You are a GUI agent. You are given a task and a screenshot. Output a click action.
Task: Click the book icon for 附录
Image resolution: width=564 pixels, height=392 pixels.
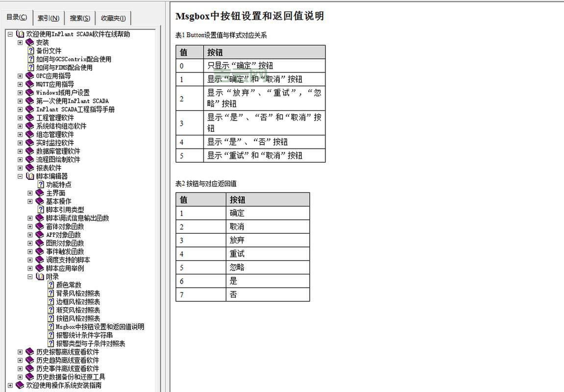point(40,276)
